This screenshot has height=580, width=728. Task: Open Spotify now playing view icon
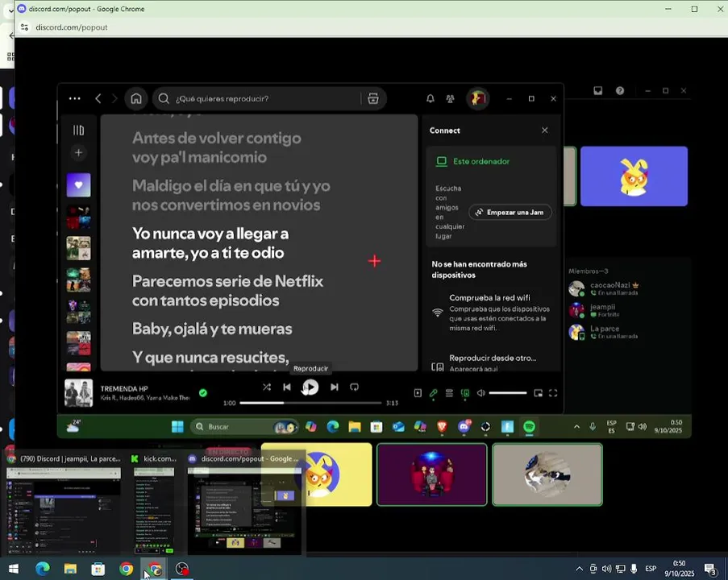coord(418,393)
